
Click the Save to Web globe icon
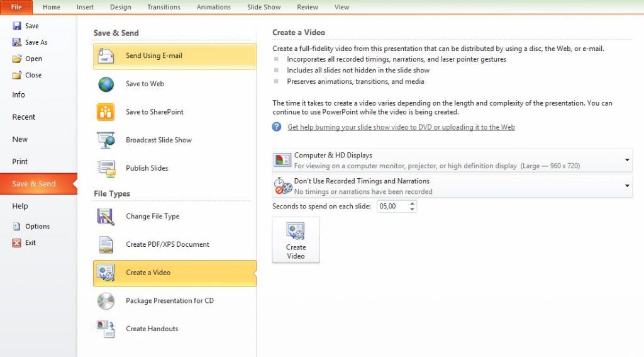[x=106, y=84]
